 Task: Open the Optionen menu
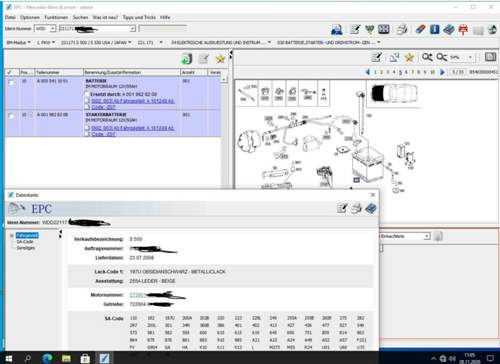[30, 17]
